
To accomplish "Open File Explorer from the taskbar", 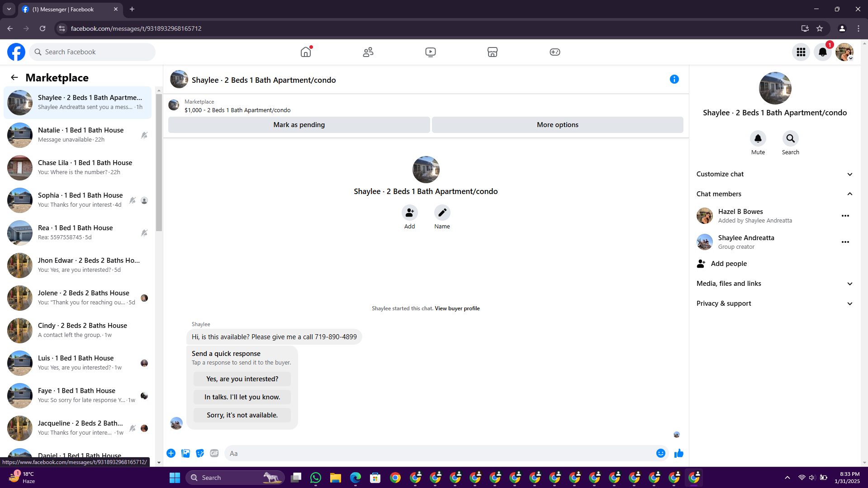I will click(336, 478).
